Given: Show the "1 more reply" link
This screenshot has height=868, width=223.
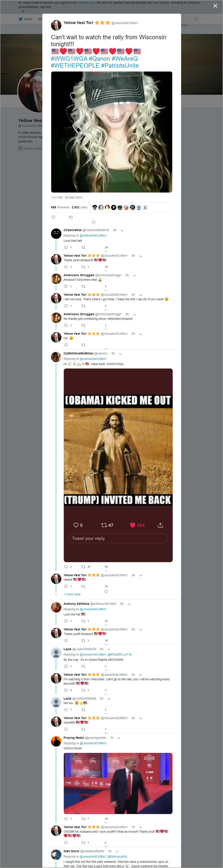Looking at the screenshot, I should [x=72, y=594].
